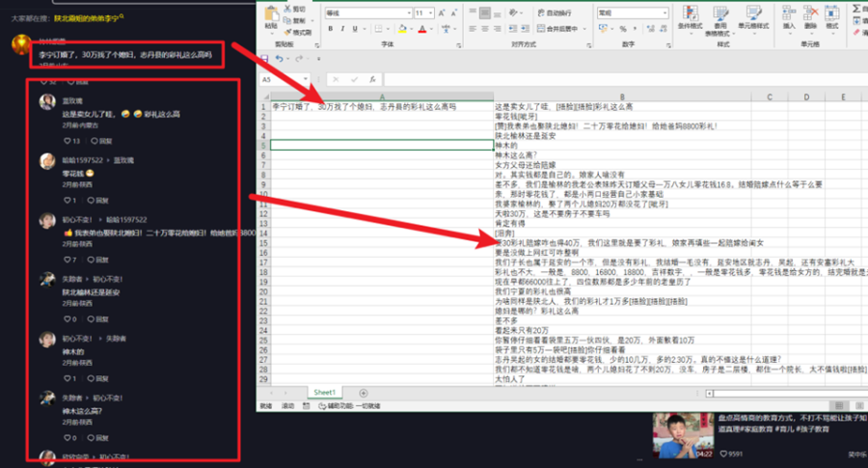Apply the red font color
The height and width of the screenshot is (468, 868).
pos(422,29)
